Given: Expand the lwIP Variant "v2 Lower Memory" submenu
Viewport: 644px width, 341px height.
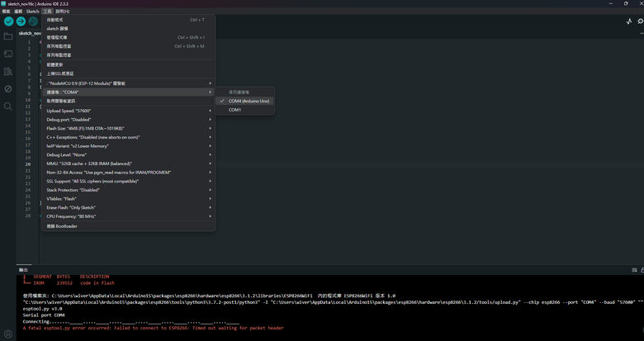Looking at the screenshot, I should (x=129, y=146).
